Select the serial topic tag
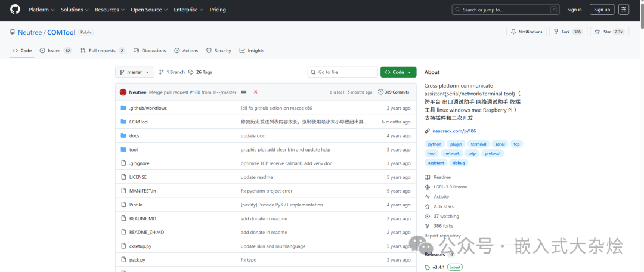 [500, 144]
